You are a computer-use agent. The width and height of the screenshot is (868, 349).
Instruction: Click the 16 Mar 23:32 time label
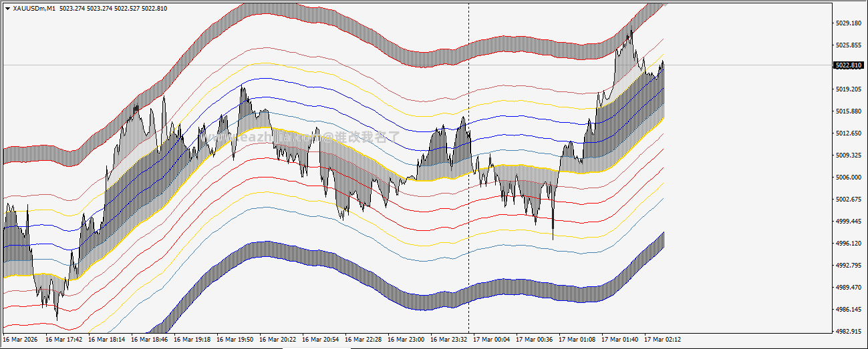[x=449, y=340]
